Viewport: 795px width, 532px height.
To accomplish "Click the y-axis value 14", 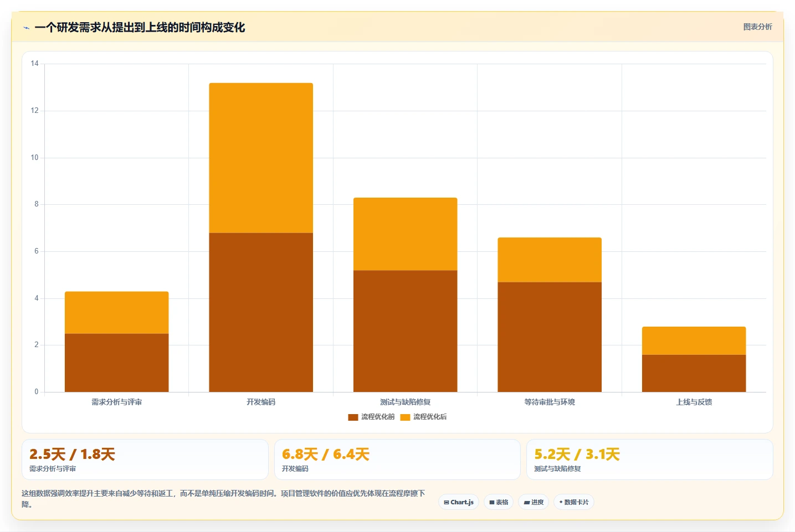I will [34, 64].
